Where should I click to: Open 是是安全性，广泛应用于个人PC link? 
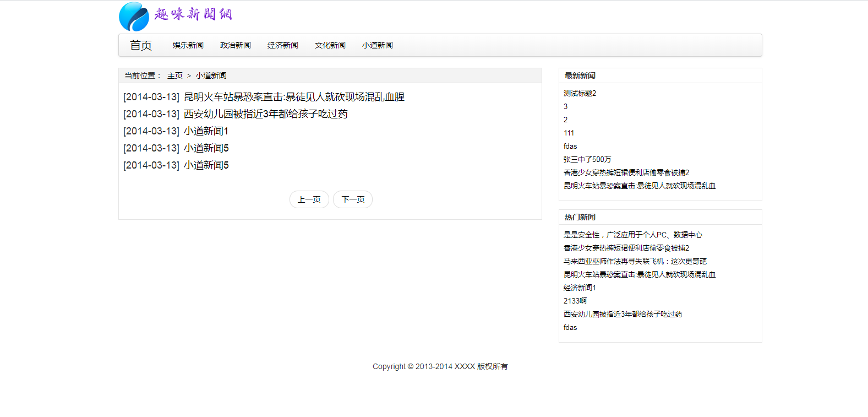633,235
